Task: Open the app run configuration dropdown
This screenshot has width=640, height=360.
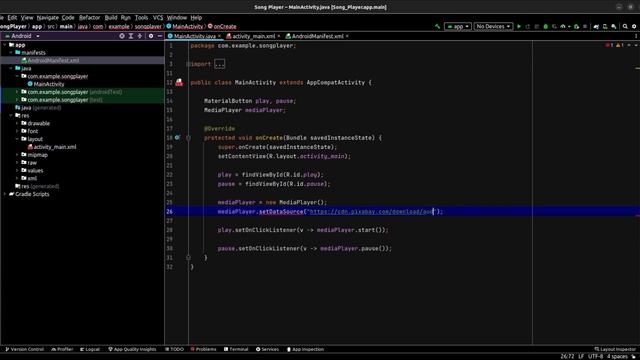Action: (x=458, y=27)
